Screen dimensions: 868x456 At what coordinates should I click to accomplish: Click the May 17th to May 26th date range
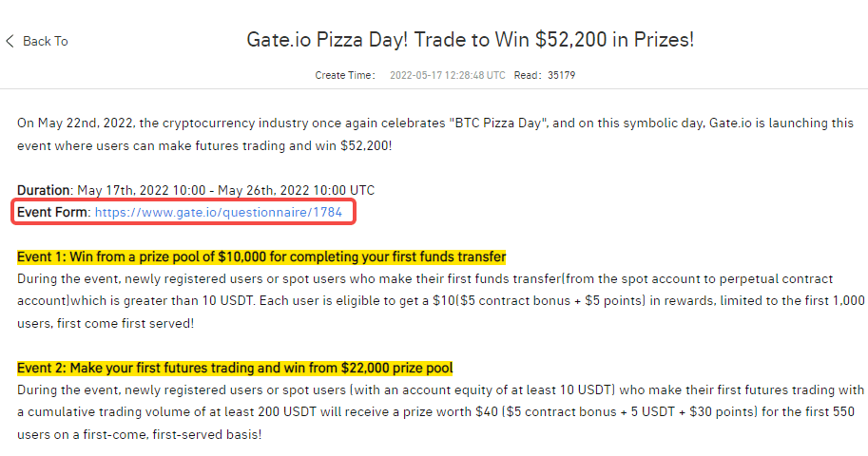(226, 190)
